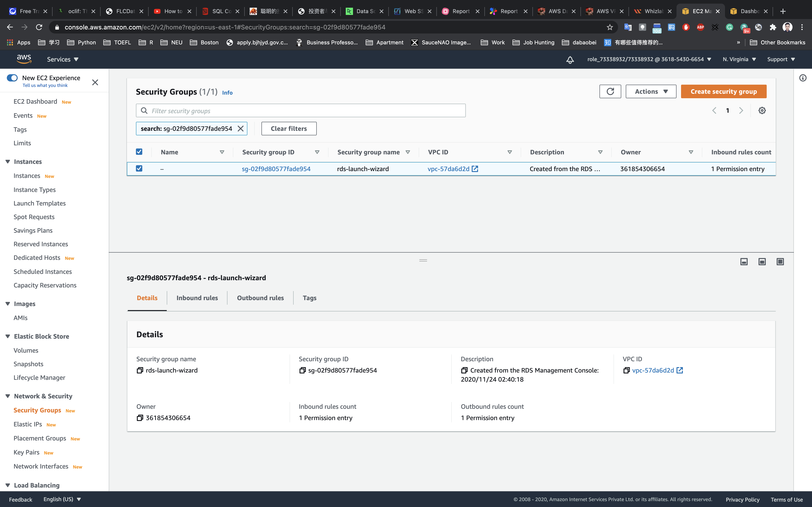The height and width of the screenshot is (507, 812).
Task: Copy the security group ID in Details
Action: click(x=302, y=370)
